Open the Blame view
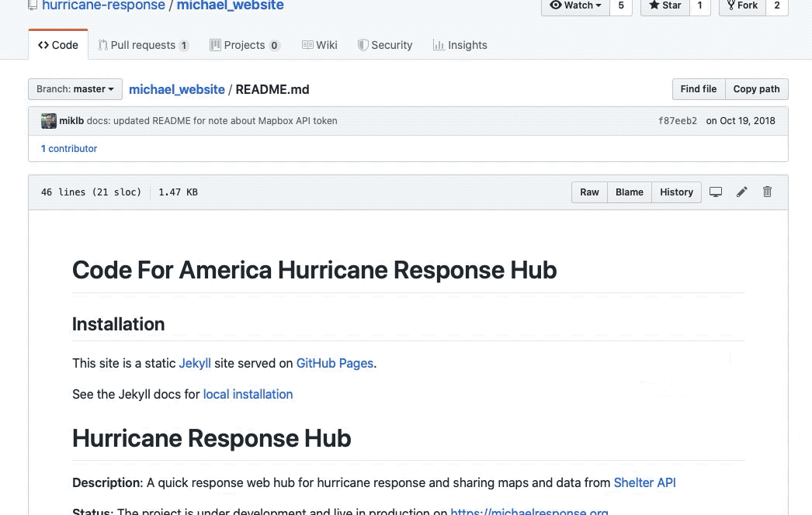Image resolution: width=812 pixels, height=515 pixels. (x=630, y=192)
